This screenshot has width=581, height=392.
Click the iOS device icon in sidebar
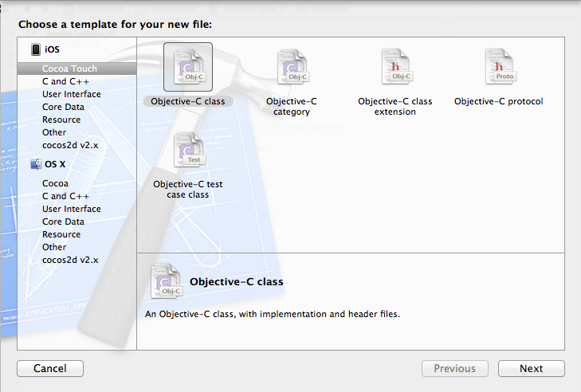36,49
